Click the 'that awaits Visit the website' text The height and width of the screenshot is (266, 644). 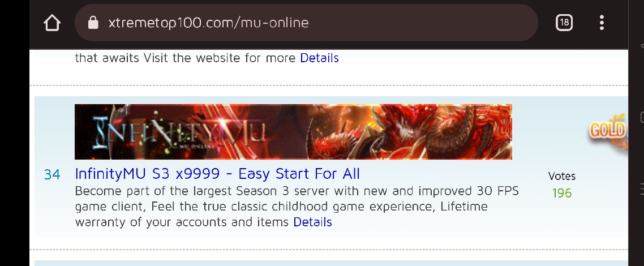[x=185, y=58]
